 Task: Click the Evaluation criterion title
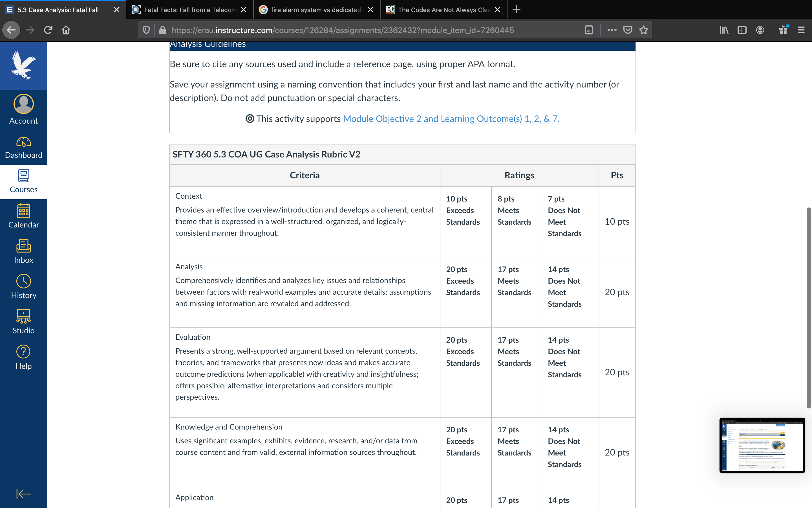pyautogui.click(x=193, y=337)
